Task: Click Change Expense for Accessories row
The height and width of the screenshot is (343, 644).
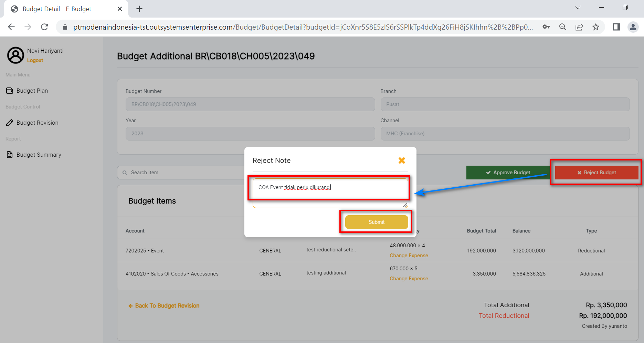Action: point(409,279)
